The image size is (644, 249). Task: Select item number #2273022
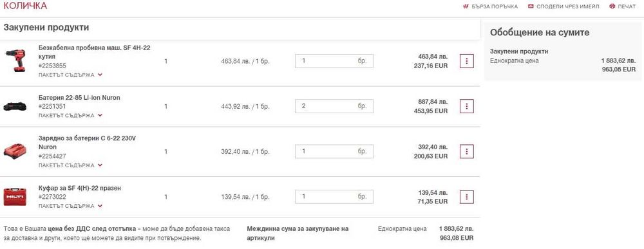[x=52, y=197]
